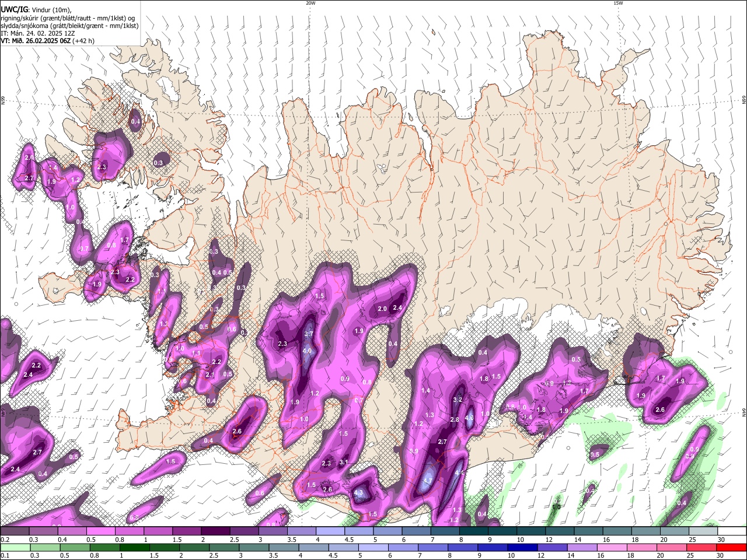Pick the pale green 0.1–0.3 swatch in lower legend

pyautogui.click(x=15, y=547)
